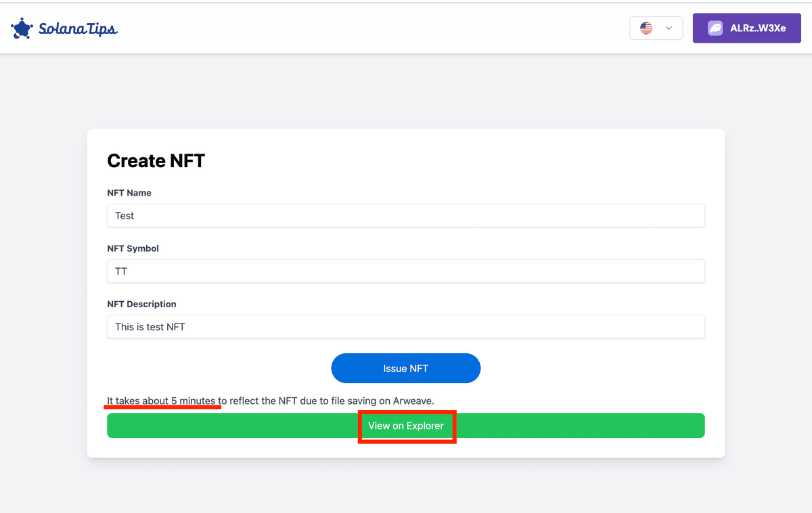Image resolution: width=812 pixels, height=513 pixels.
Task: Click the blue Issue NFT button
Action: click(x=406, y=368)
